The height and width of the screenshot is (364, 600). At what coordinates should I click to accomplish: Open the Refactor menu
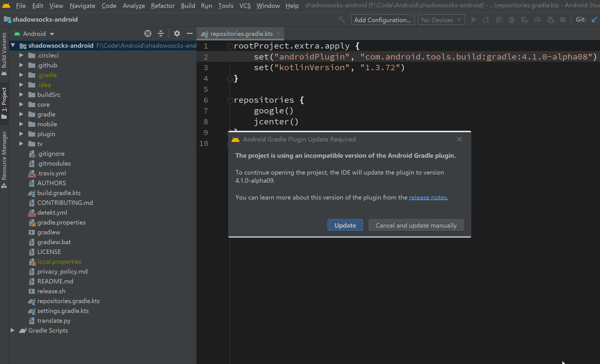pyautogui.click(x=163, y=6)
